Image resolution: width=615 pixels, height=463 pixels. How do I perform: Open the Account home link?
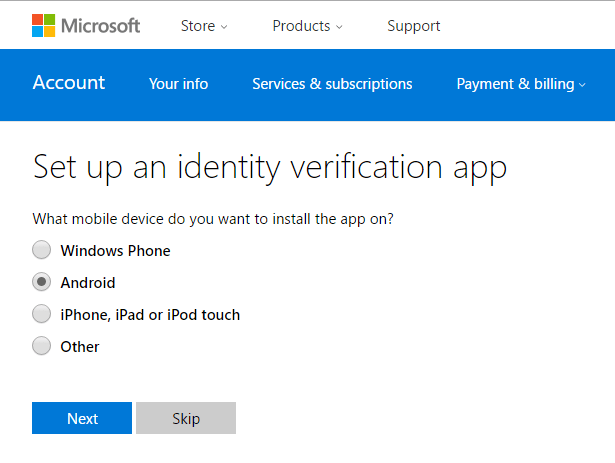click(x=69, y=83)
